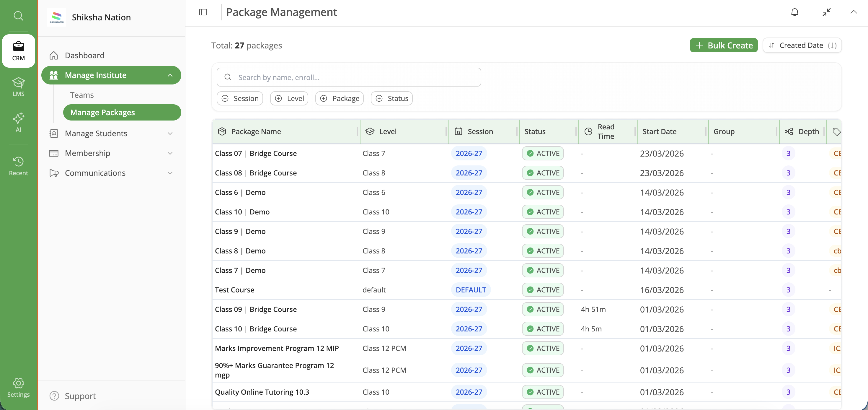Screen dimensions: 868x410
Task: Select the CRM briefcase module
Action: [18, 51]
